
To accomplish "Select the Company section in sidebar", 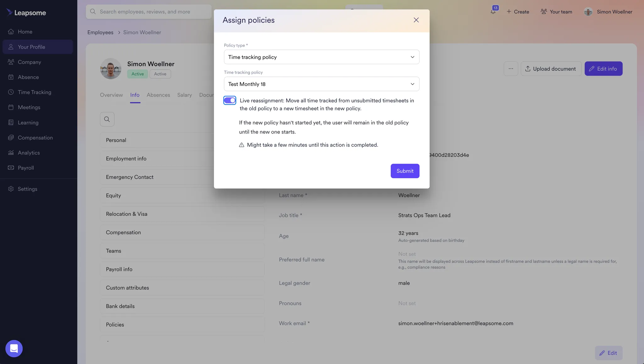I will pyautogui.click(x=30, y=62).
